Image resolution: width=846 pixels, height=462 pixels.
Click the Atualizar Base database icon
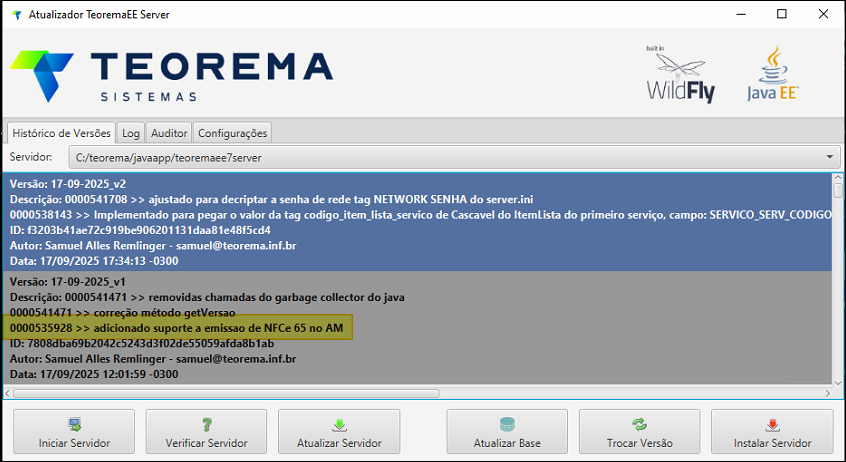pyautogui.click(x=507, y=424)
